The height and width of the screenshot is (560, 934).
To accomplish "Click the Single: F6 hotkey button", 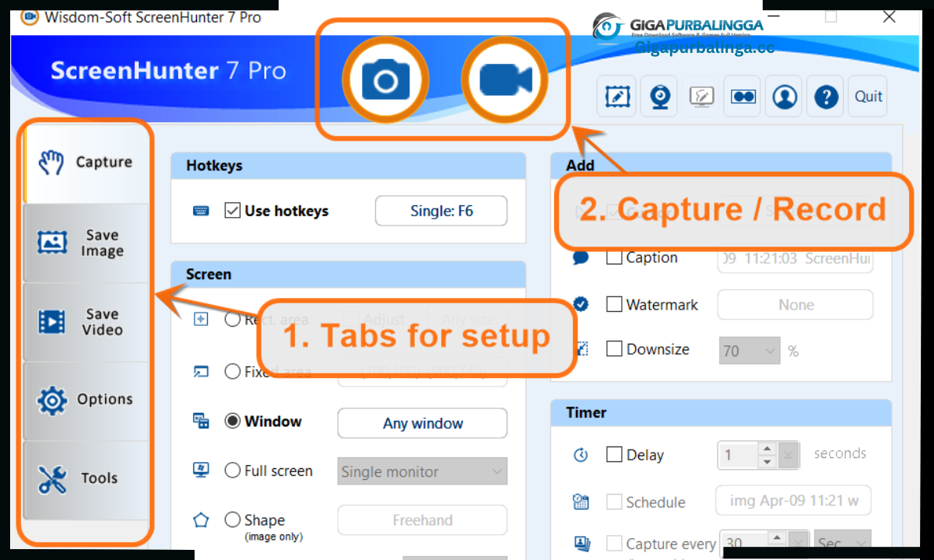I will (441, 211).
